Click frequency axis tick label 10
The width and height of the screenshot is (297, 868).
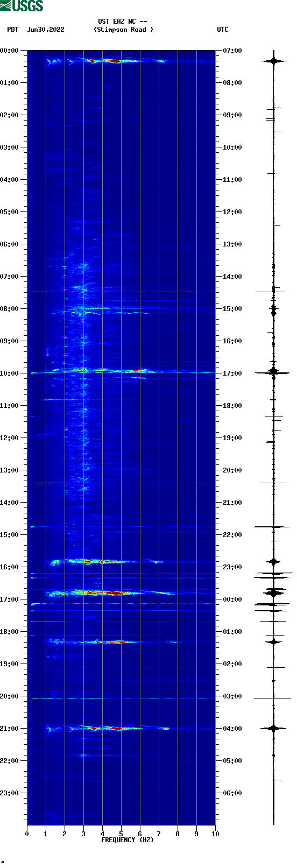(215, 834)
